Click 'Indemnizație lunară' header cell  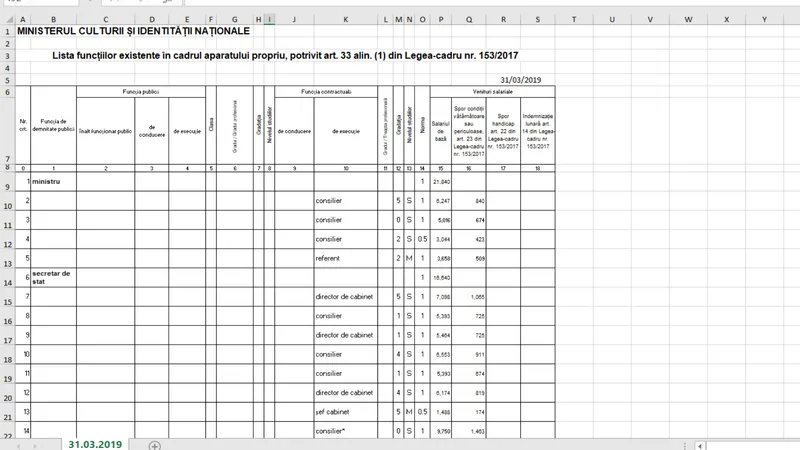[x=538, y=131]
